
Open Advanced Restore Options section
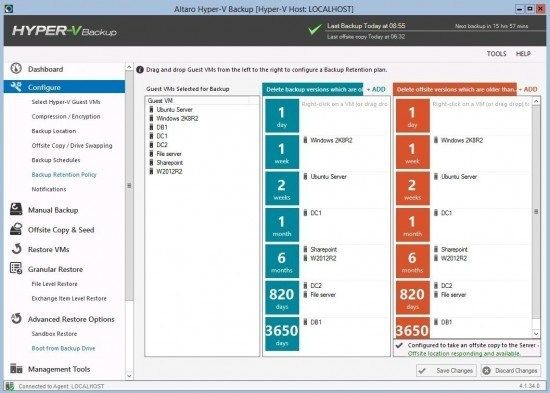(x=71, y=319)
